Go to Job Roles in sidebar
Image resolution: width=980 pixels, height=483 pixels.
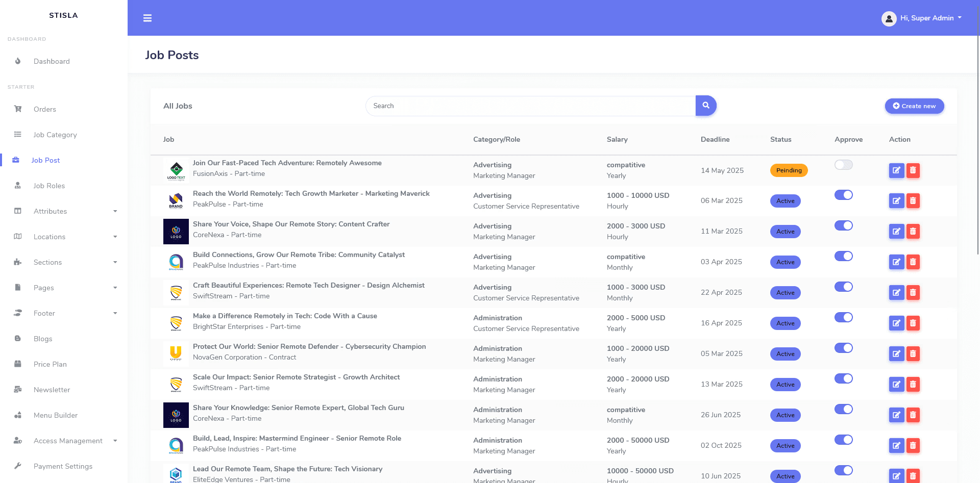point(49,186)
